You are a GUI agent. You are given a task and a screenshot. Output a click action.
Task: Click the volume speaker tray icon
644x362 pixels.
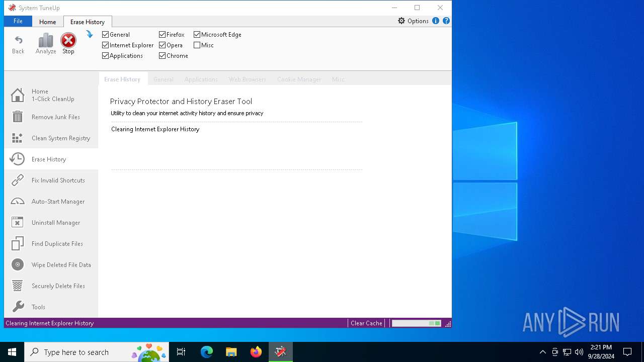(579, 352)
